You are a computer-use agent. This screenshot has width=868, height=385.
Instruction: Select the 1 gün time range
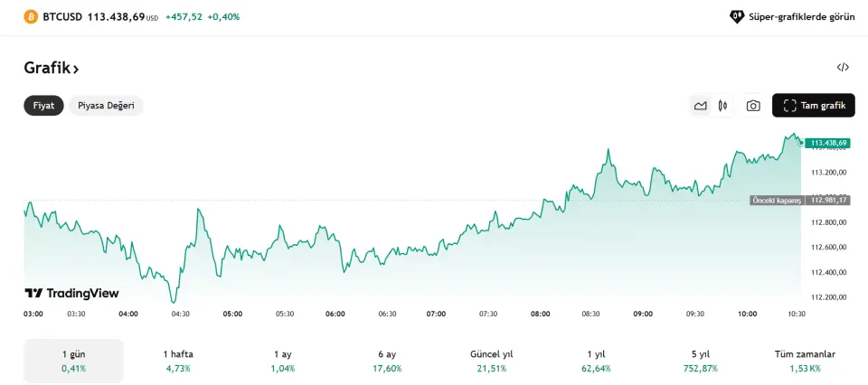[73, 361]
